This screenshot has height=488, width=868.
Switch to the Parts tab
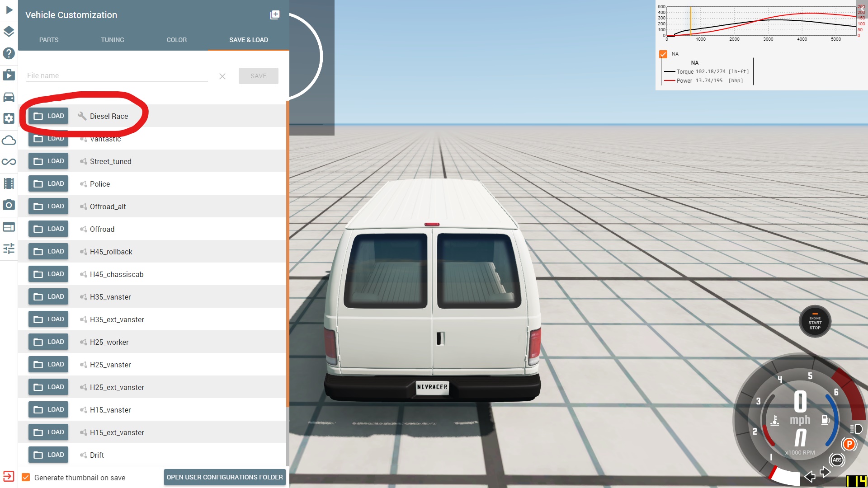click(49, 40)
